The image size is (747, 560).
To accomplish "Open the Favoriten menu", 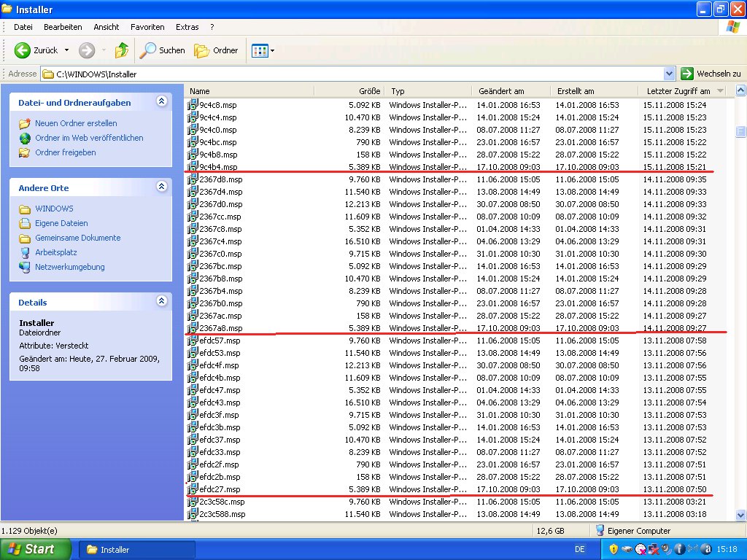I will pos(147,27).
